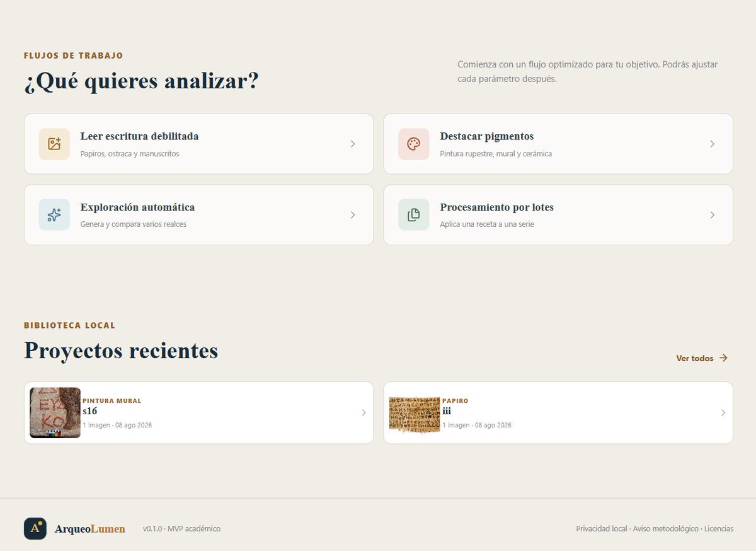The height and width of the screenshot is (551, 756).
Task: Open chevron on Exploración automática card
Action: 353,215
